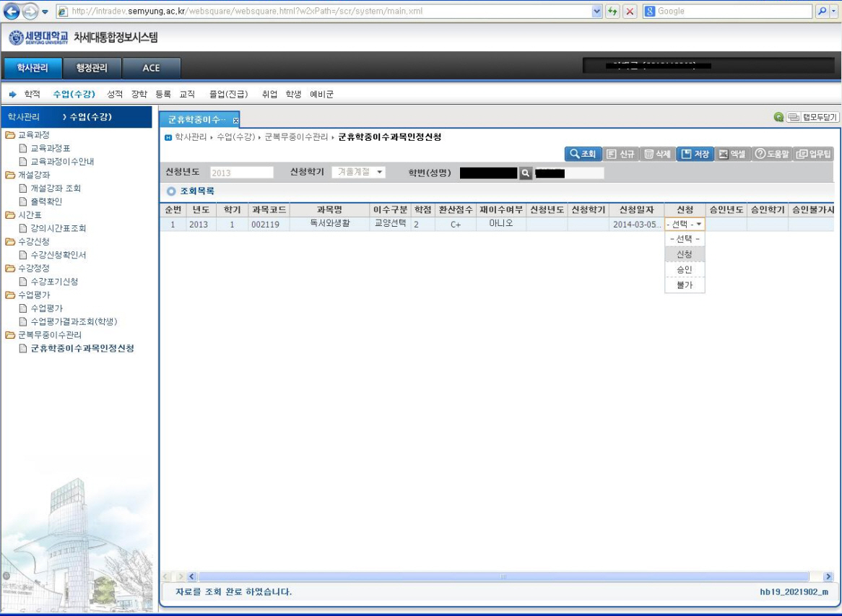842x616 pixels.
Task: Click the red X stop-loading icon
Action: 630,12
